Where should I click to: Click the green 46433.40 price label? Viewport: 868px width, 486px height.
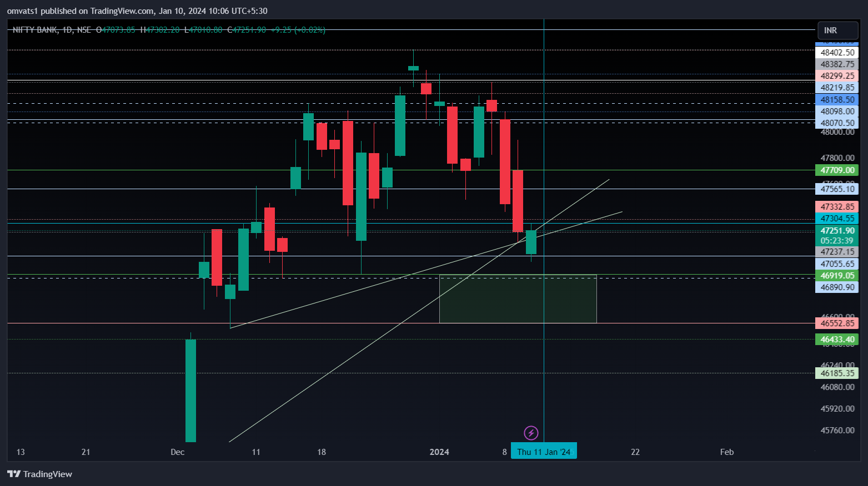click(x=837, y=340)
